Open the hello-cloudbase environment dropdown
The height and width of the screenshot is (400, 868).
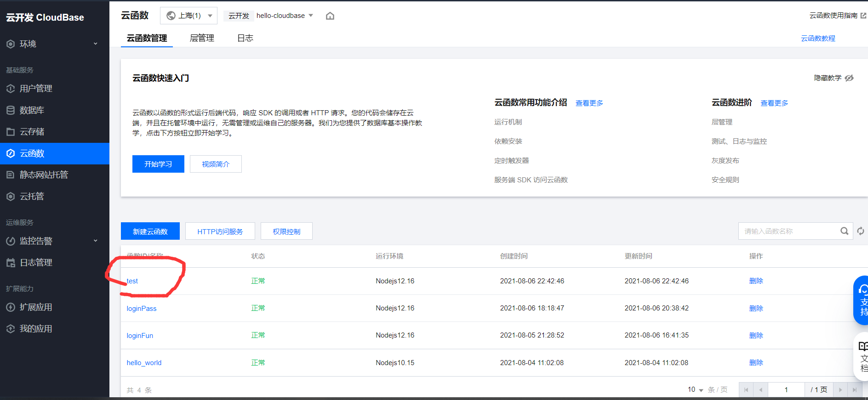pyautogui.click(x=285, y=16)
